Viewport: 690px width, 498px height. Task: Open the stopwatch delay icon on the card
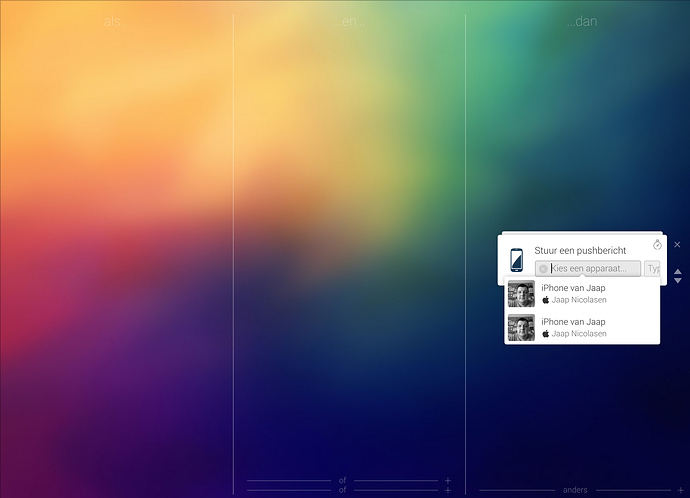click(x=657, y=245)
